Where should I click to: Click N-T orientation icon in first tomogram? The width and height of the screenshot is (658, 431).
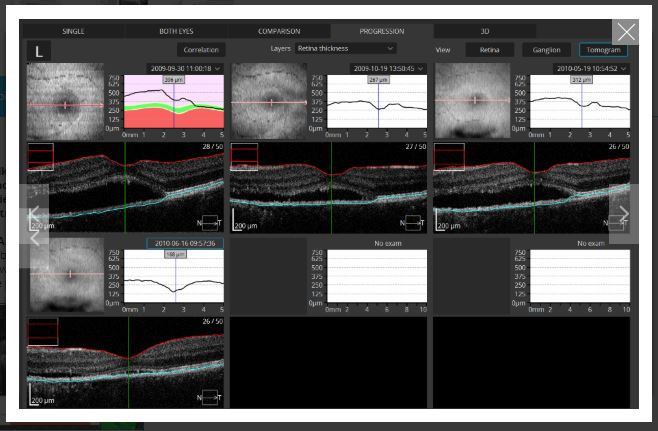point(211,223)
